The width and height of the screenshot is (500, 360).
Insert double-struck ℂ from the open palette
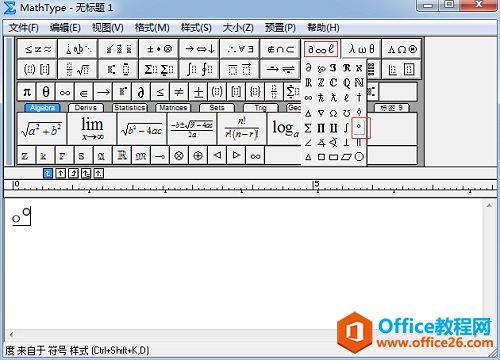coord(333,82)
